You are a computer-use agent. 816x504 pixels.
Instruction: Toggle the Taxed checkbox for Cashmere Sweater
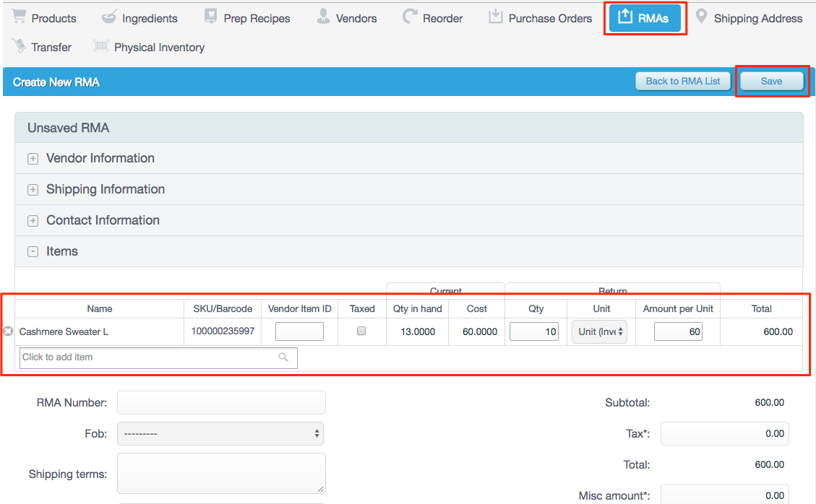362,331
